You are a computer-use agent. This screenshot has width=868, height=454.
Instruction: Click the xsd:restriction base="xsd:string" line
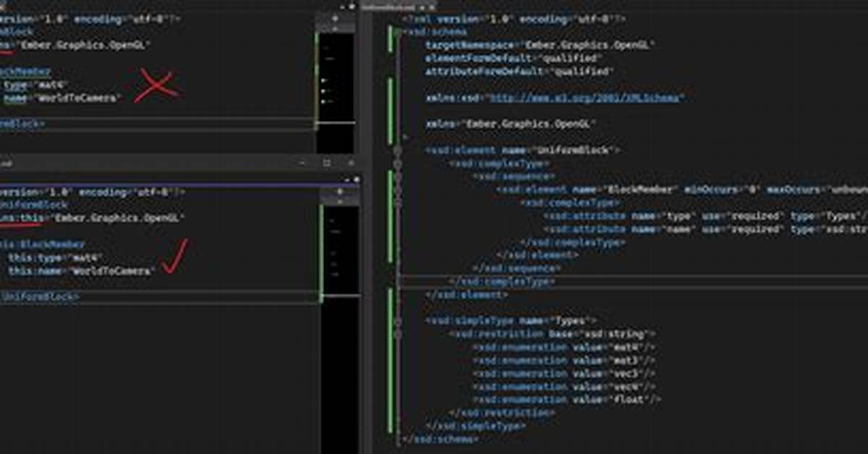(x=553, y=334)
